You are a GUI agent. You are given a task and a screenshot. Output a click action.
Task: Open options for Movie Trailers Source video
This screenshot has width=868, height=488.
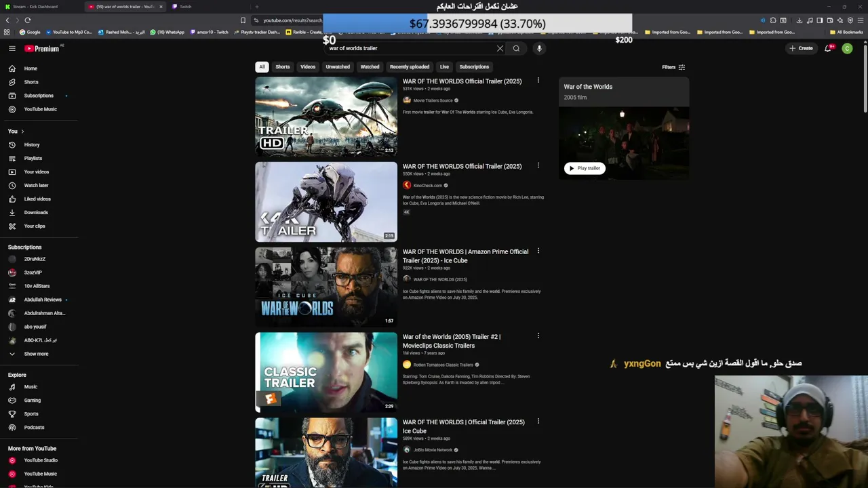coord(538,80)
